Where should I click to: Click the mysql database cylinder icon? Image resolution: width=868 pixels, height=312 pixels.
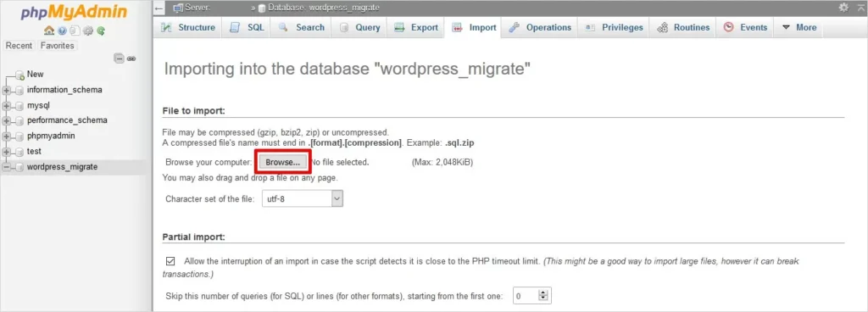click(20, 106)
